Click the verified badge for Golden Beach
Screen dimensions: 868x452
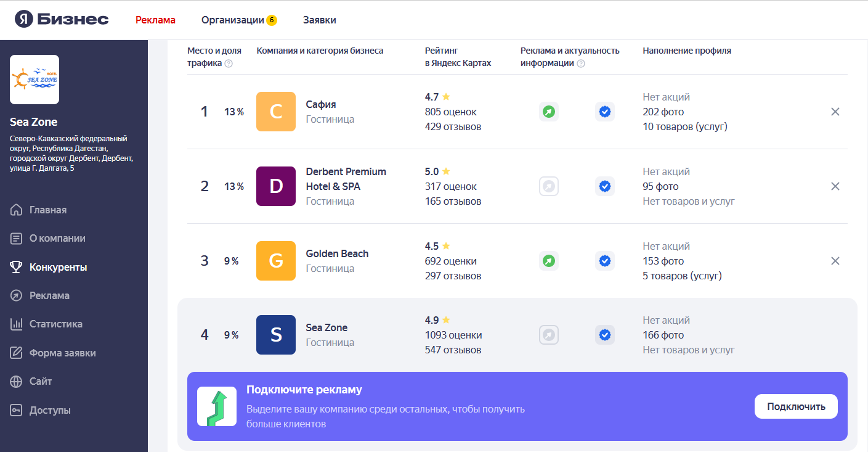tap(605, 261)
